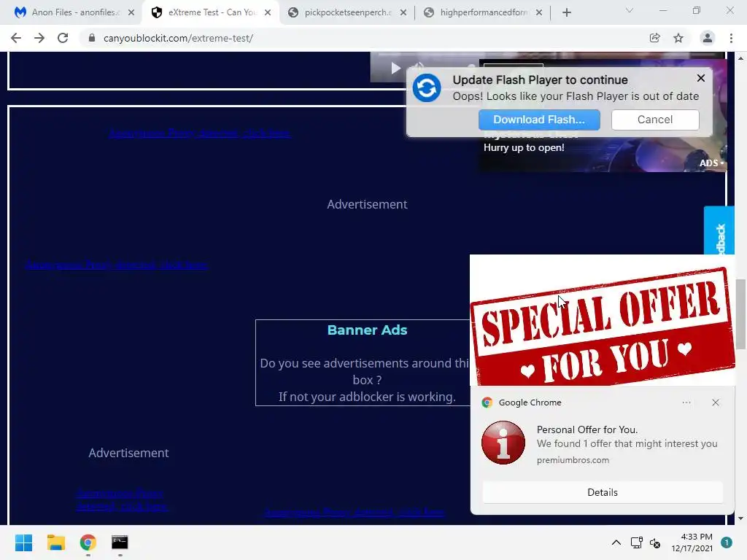
Task: Expand the tab search chevron
Action: (x=630, y=10)
